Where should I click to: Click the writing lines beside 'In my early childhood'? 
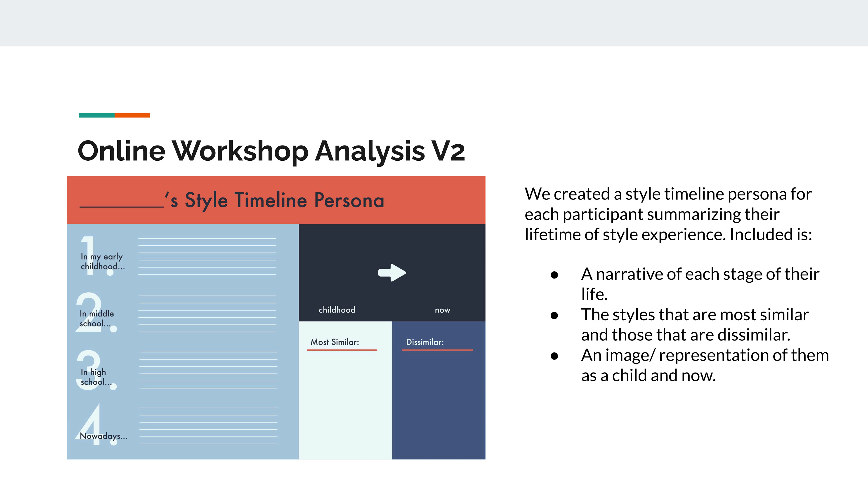click(x=207, y=256)
